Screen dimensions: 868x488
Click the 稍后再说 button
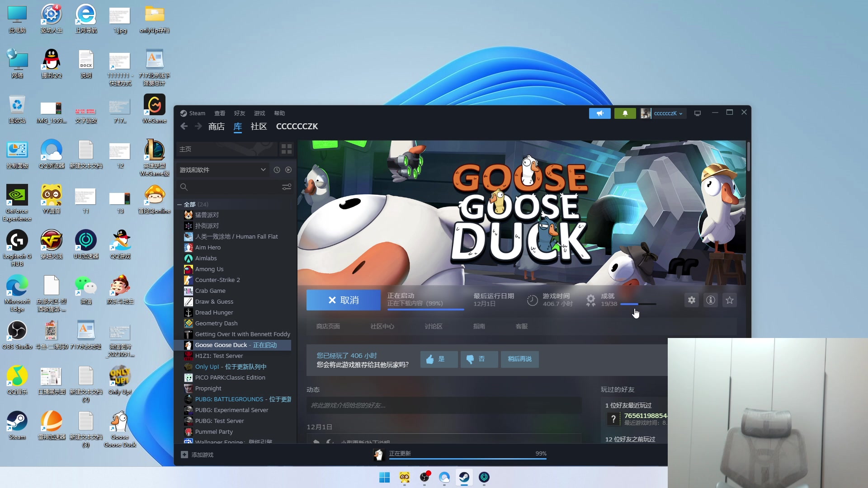[519, 359]
